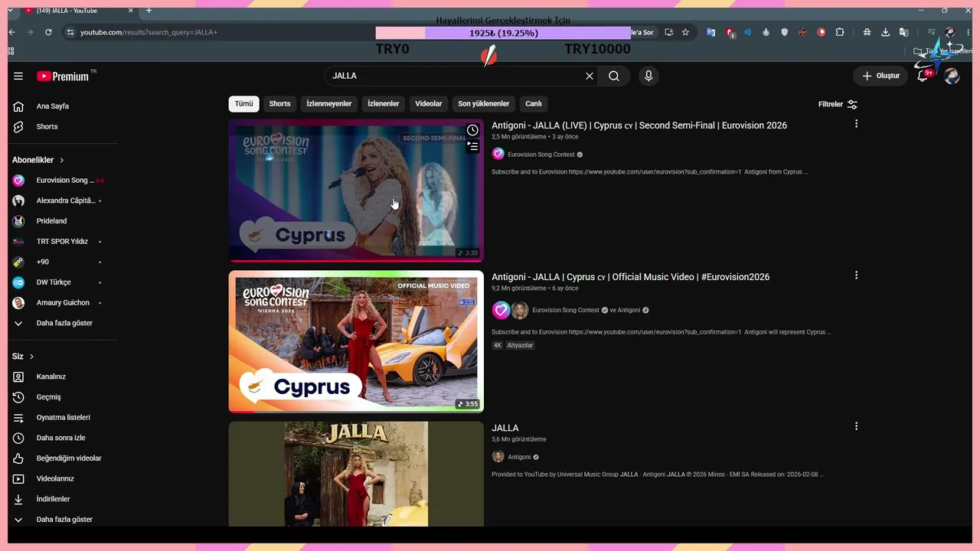Open JALLA Official Music Video title
The image size is (980, 551).
630,277
